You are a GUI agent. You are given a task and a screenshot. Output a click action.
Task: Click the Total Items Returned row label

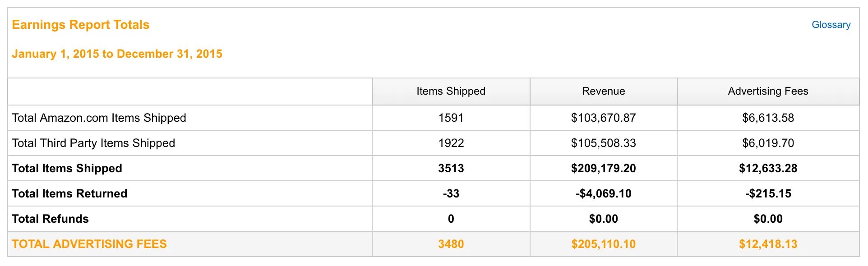(x=69, y=194)
